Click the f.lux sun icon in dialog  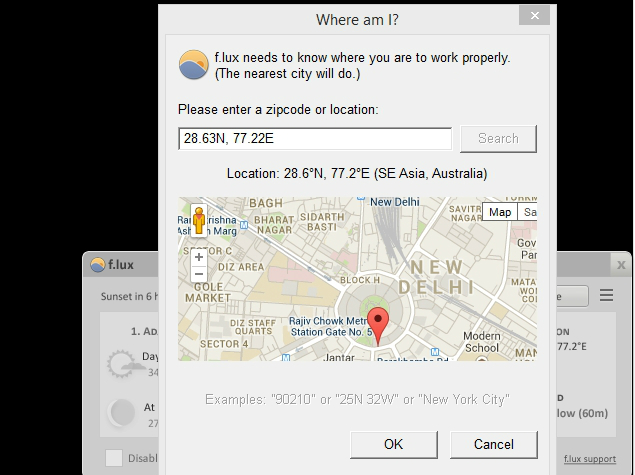pos(194,65)
